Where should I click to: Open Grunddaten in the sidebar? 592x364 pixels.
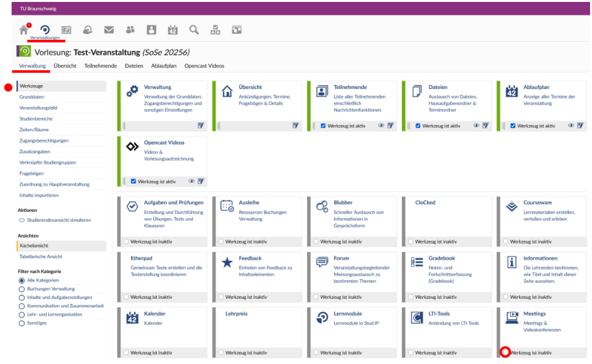pos(32,97)
